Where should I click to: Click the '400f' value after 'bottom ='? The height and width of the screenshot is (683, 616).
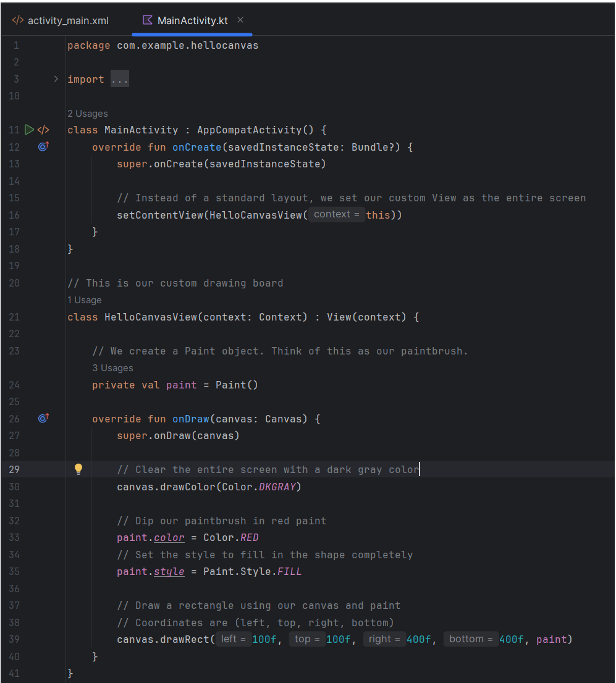tap(512, 639)
